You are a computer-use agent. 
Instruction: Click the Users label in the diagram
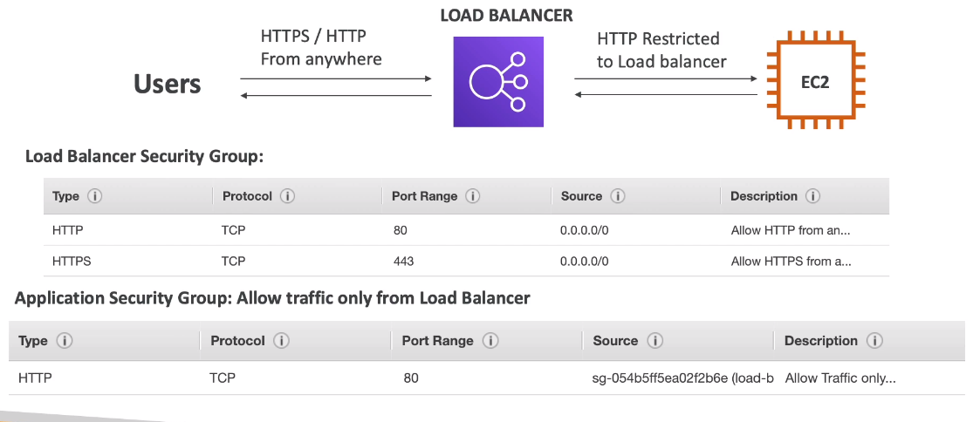[x=167, y=84]
